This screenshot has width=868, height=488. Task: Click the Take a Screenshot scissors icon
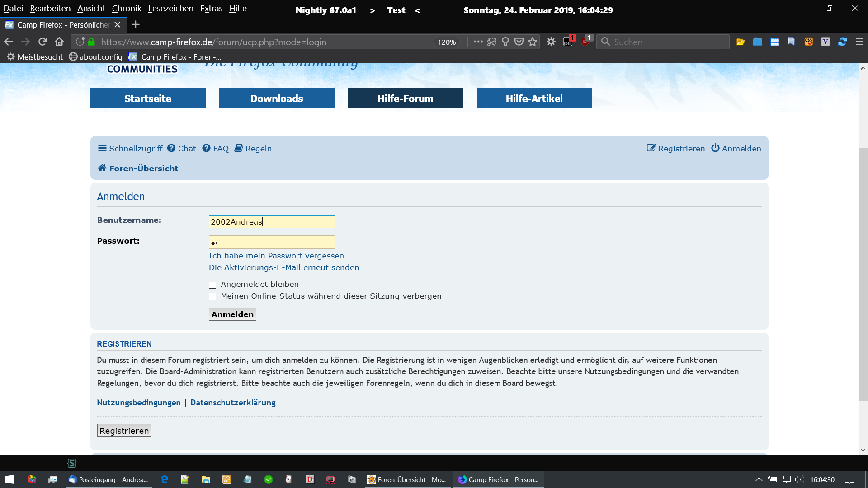point(491,42)
